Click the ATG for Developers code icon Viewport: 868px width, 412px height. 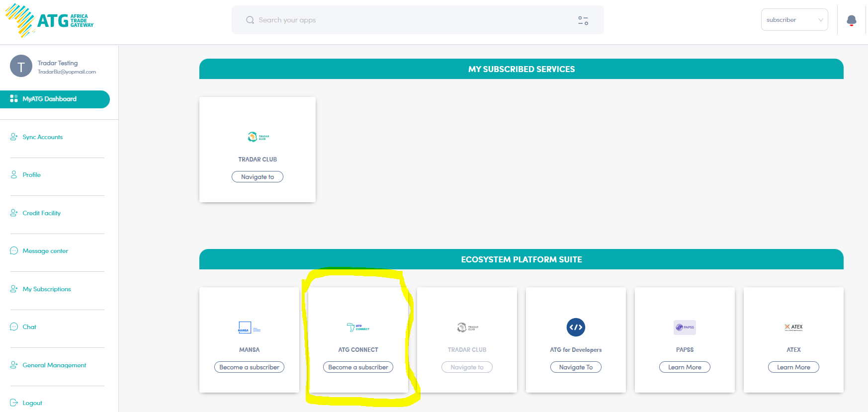tap(576, 327)
